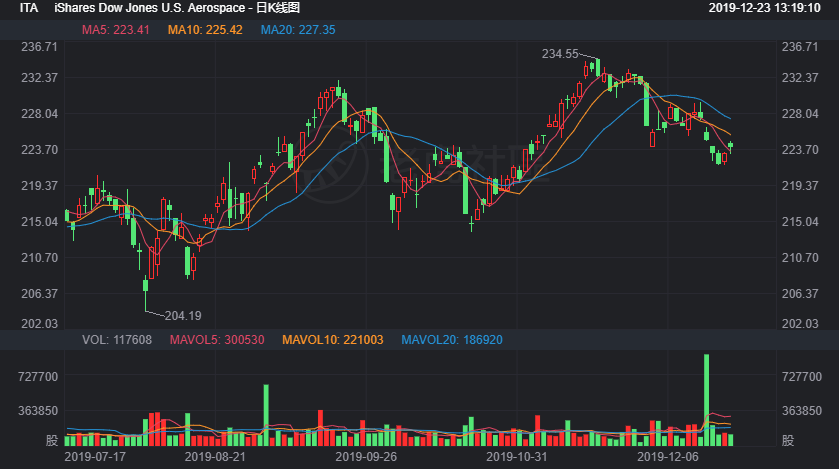This screenshot has height=469, width=839.
Task: Click the left axis 215.04 price label
Action: (x=39, y=222)
